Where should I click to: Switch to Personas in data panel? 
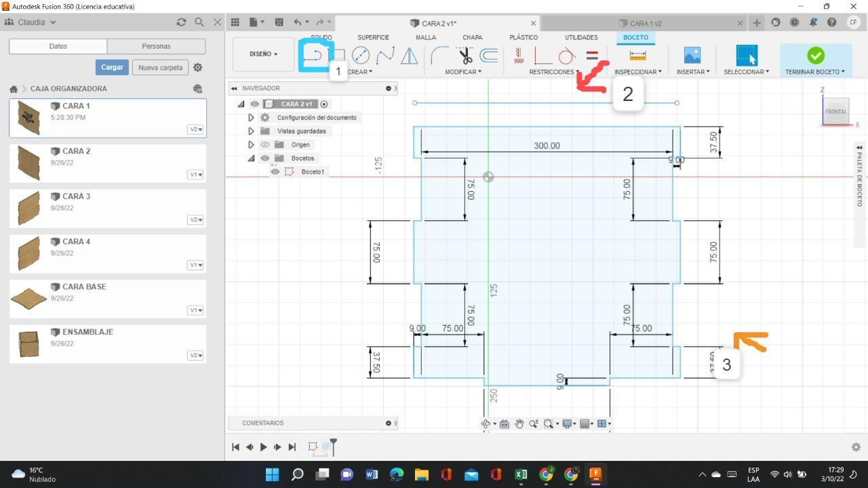pyautogui.click(x=156, y=46)
